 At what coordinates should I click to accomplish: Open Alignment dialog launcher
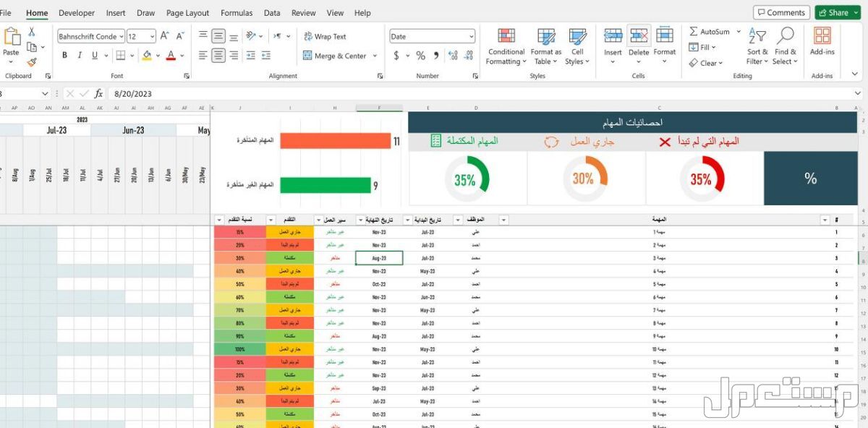pyautogui.click(x=380, y=76)
